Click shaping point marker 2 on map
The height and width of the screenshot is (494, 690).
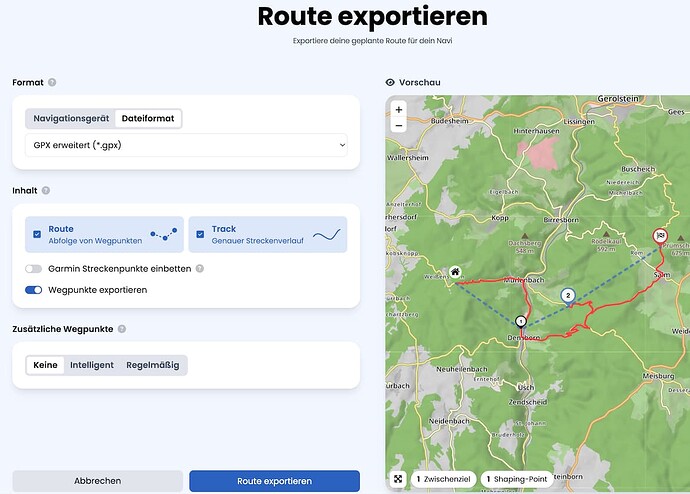(568, 295)
